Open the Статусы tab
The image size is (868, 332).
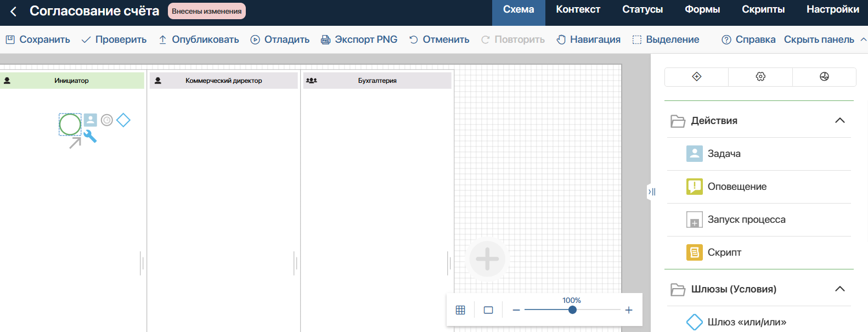point(642,9)
